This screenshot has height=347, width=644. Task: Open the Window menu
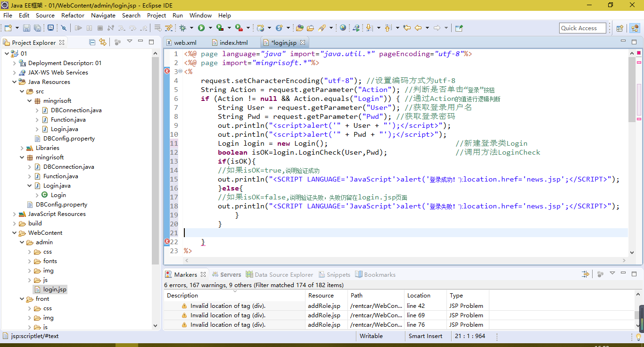click(x=200, y=15)
